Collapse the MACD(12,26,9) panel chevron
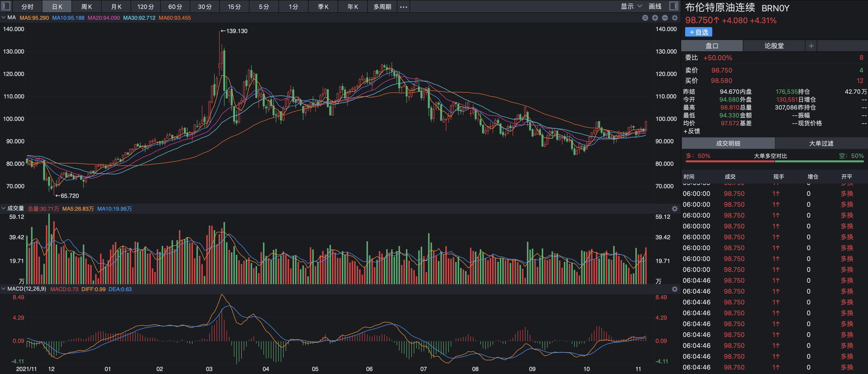This screenshot has width=868, height=374. coord(3,289)
